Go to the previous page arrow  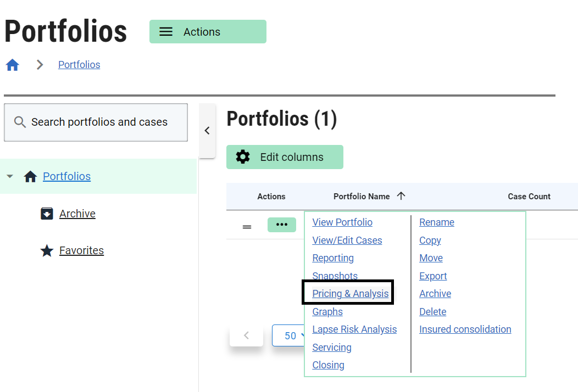[246, 335]
